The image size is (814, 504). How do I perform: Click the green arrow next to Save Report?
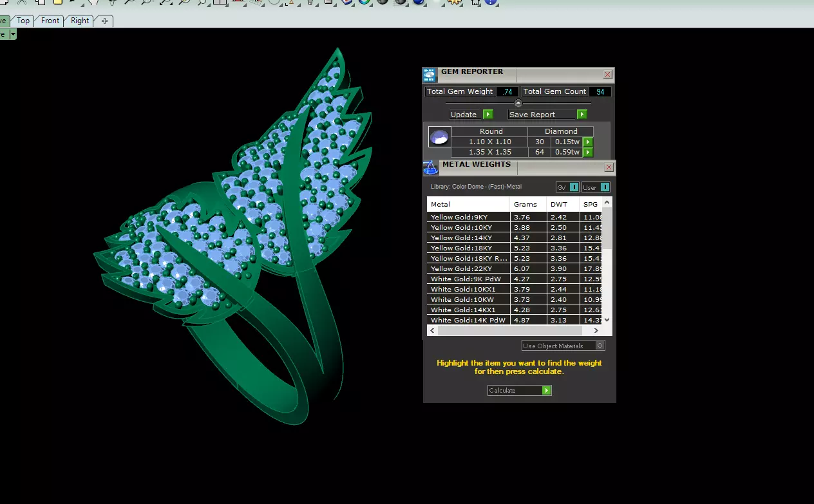(582, 115)
